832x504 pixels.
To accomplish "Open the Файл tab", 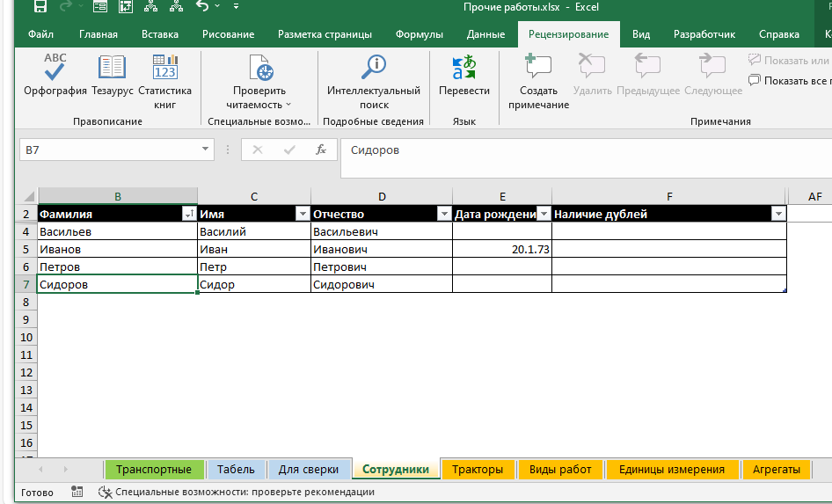I will point(40,34).
